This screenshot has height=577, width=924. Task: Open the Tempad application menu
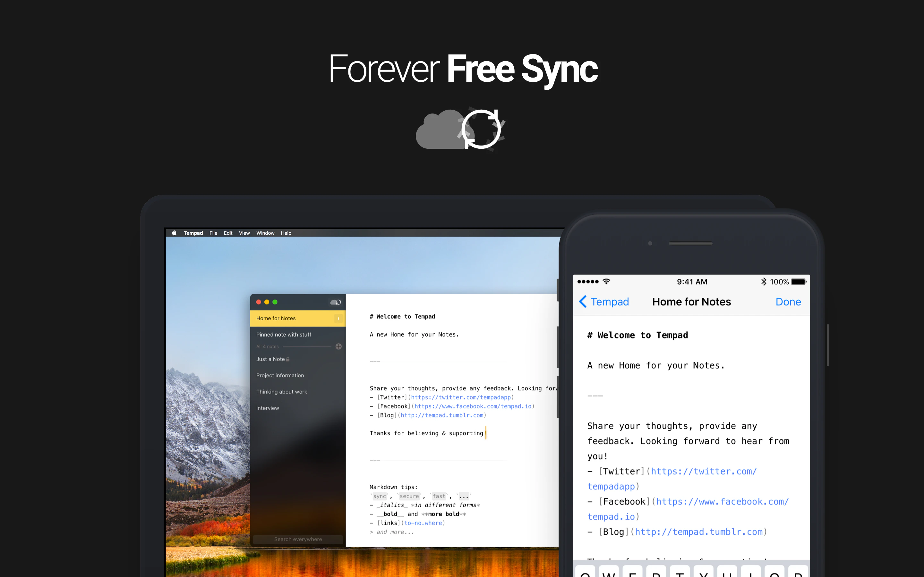click(193, 233)
